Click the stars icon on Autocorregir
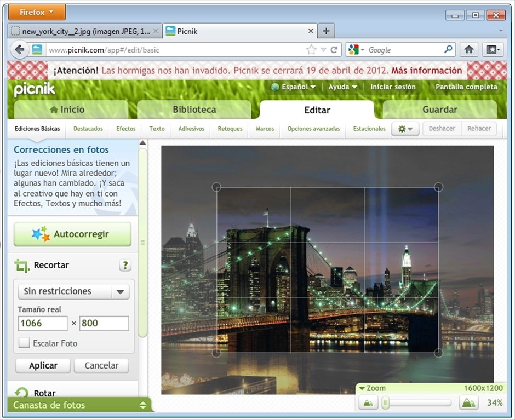Viewport: 515px width, 420px height. [x=41, y=234]
